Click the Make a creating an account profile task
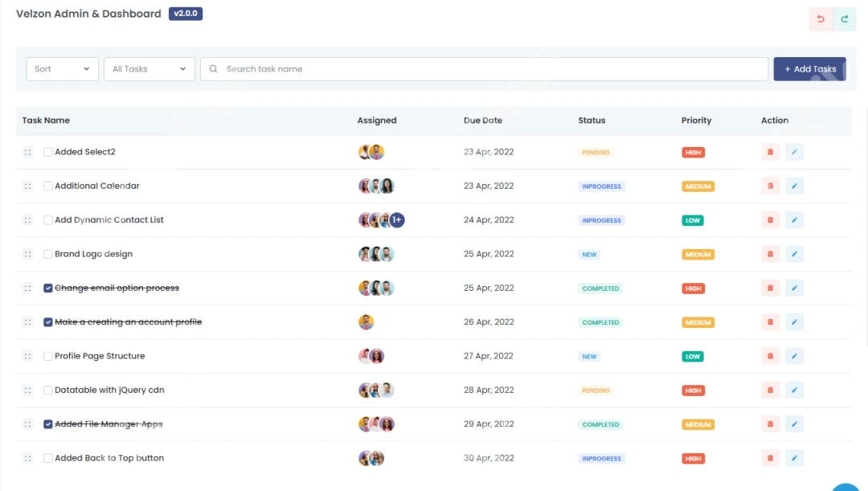Image resolution: width=868 pixels, height=491 pixels. (128, 322)
